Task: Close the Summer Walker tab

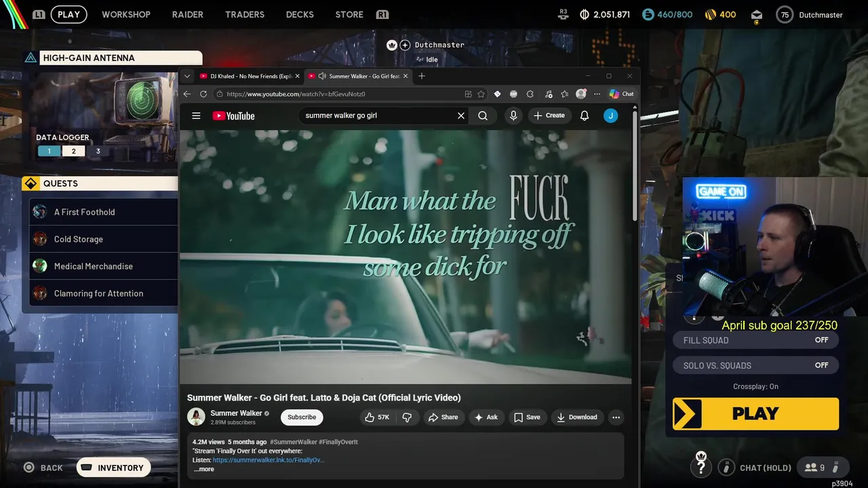Action: 406,76
